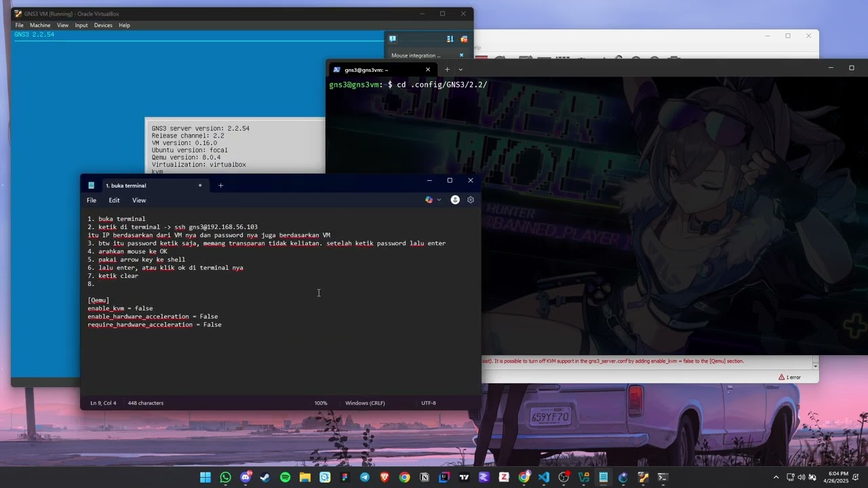
Task: Click zoom level 100% in Notepad status bar
Action: pos(321,403)
